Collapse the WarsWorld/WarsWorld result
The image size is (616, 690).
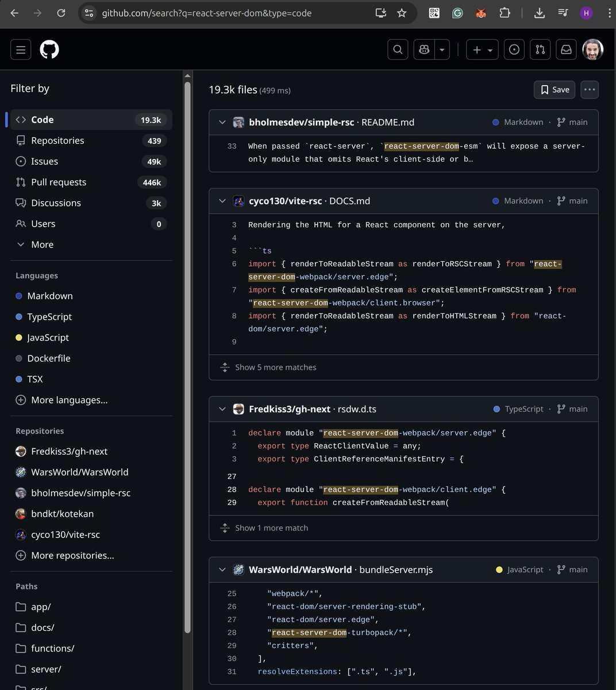click(x=222, y=569)
